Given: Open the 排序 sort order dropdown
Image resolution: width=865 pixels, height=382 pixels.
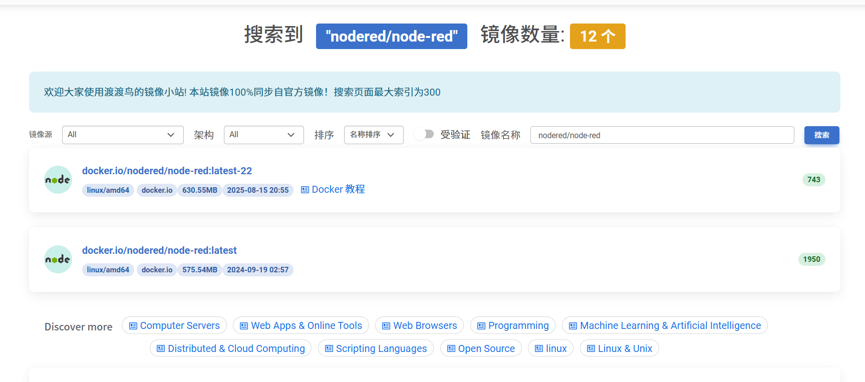Looking at the screenshot, I should (x=374, y=135).
